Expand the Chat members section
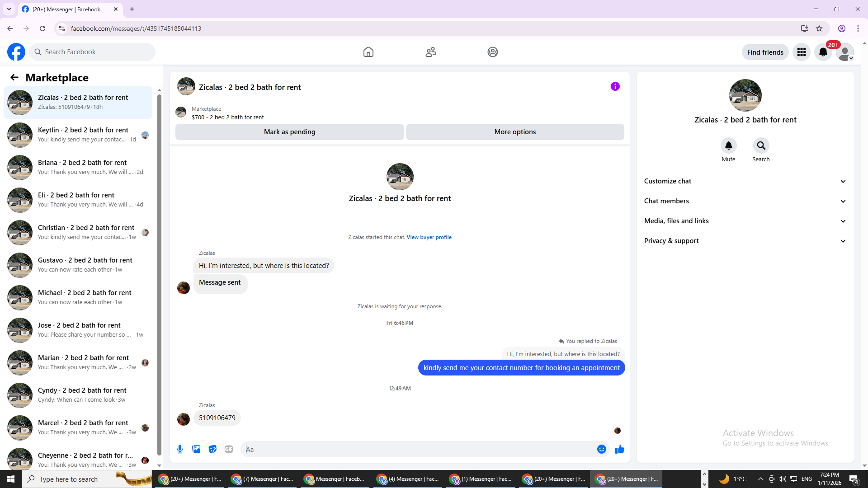Image resolution: width=868 pixels, height=488 pixels. [745, 201]
